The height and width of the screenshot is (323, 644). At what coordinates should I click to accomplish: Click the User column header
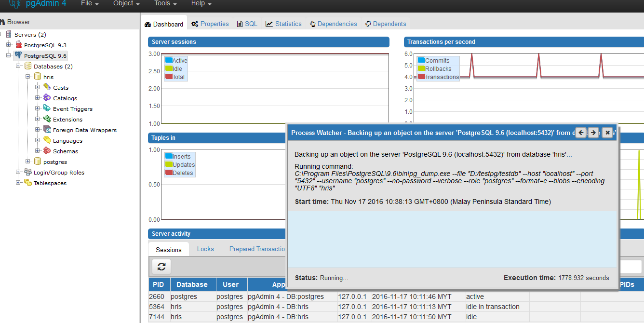231,284
